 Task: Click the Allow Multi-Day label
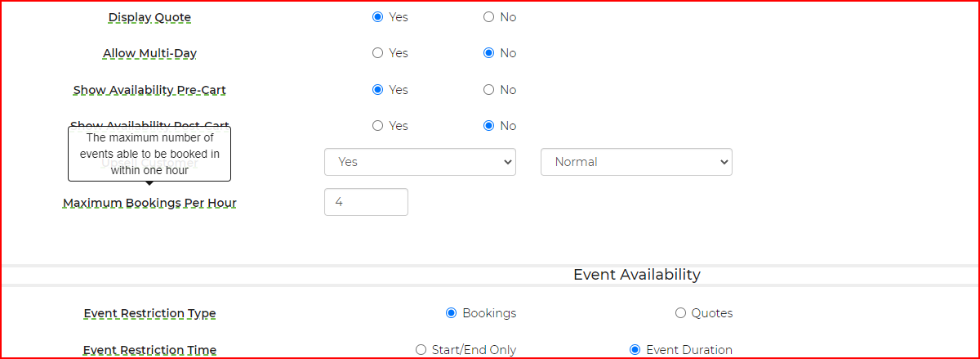click(x=149, y=53)
